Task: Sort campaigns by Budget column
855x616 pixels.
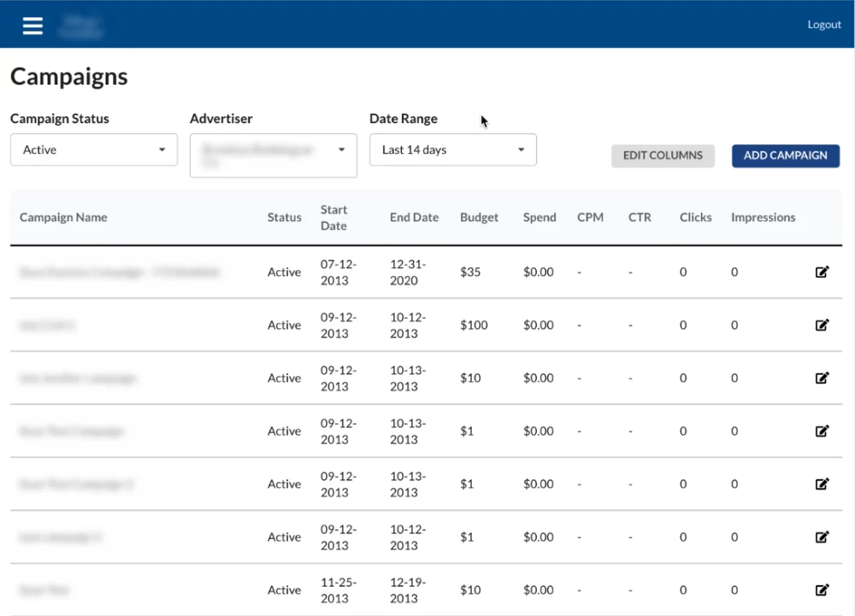Action: click(x=479, y=217)
